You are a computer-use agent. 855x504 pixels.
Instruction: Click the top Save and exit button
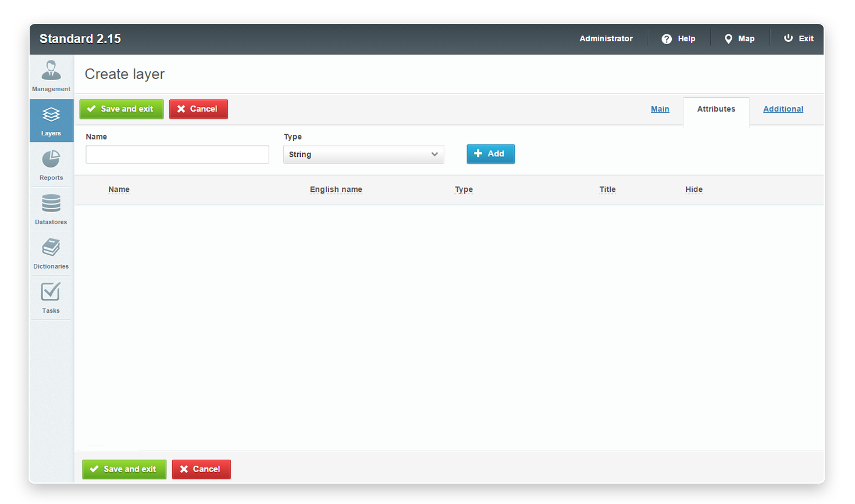point(122,109)
